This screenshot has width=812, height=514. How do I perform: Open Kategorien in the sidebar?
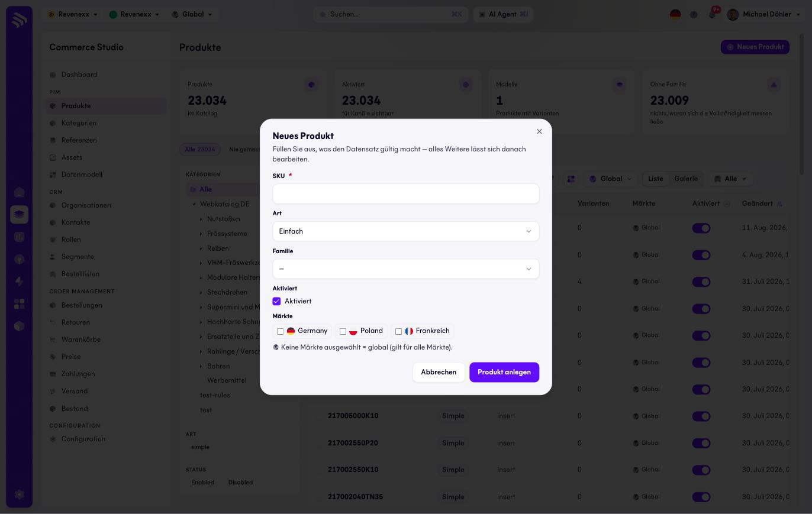point(79,123)
